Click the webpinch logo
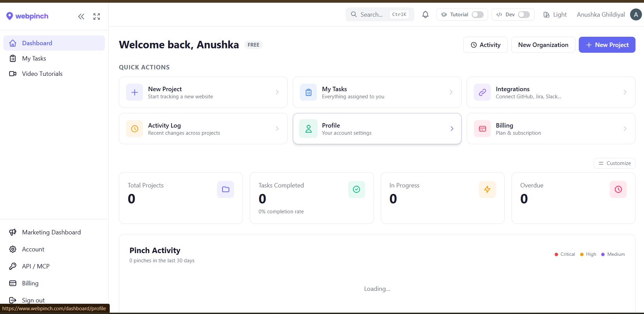This screenshot has width=644, height=314. click(27, 16)
